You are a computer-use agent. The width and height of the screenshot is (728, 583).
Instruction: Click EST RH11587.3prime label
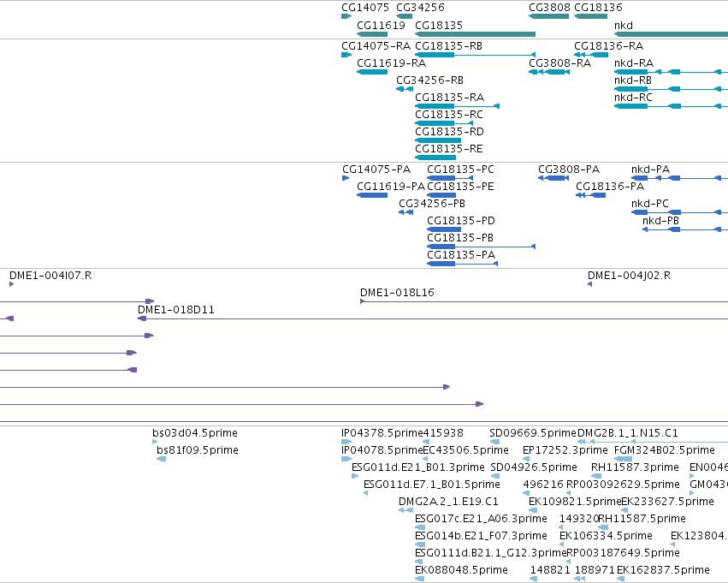tap(635, 467)
